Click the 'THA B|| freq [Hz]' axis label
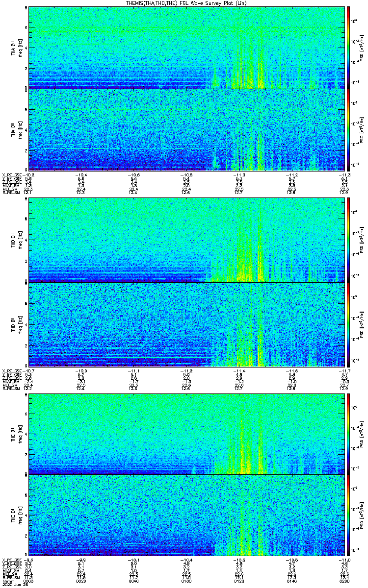Screen dimensions: 368x588 point(17,129)
